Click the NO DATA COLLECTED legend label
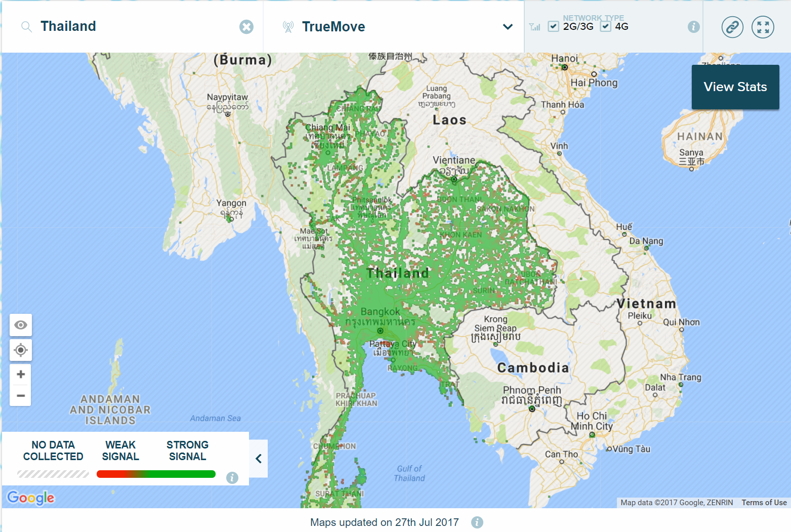 point(53,451)
